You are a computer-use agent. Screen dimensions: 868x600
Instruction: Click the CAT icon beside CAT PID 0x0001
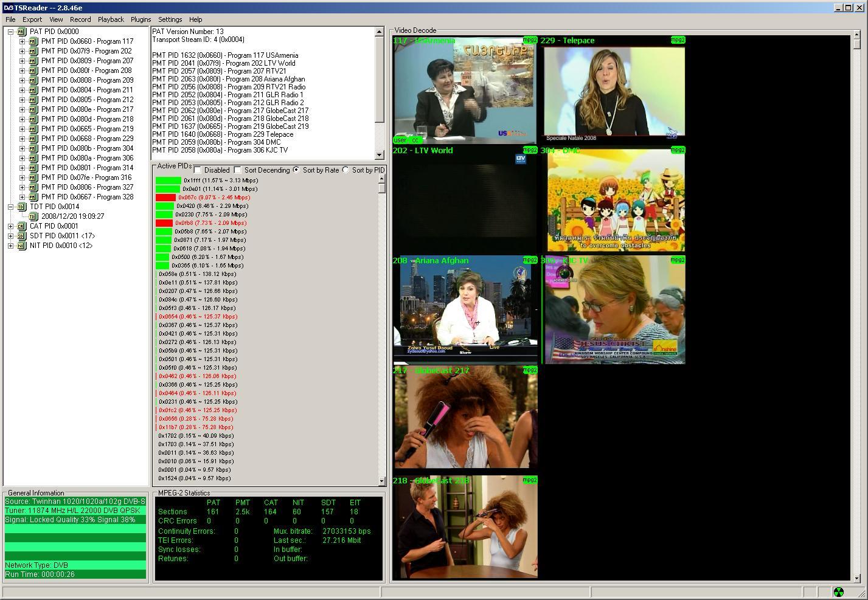tap(22, 226)
